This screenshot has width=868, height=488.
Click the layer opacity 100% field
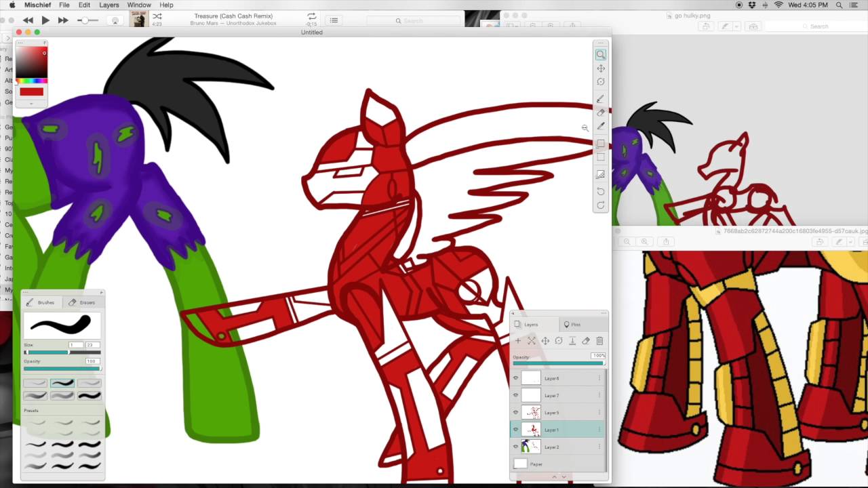coord(598,356)
